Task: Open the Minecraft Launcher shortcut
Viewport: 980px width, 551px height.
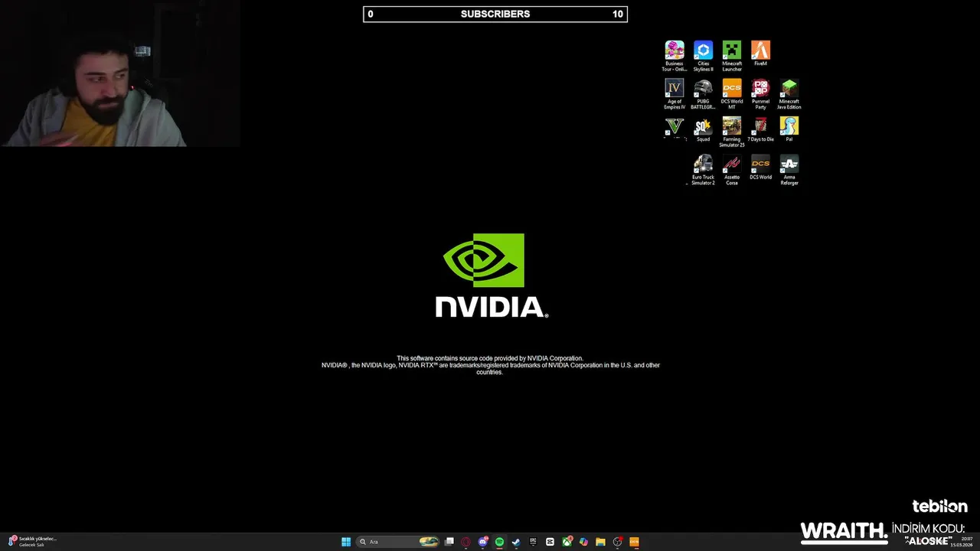Action: tap(732, 56)
